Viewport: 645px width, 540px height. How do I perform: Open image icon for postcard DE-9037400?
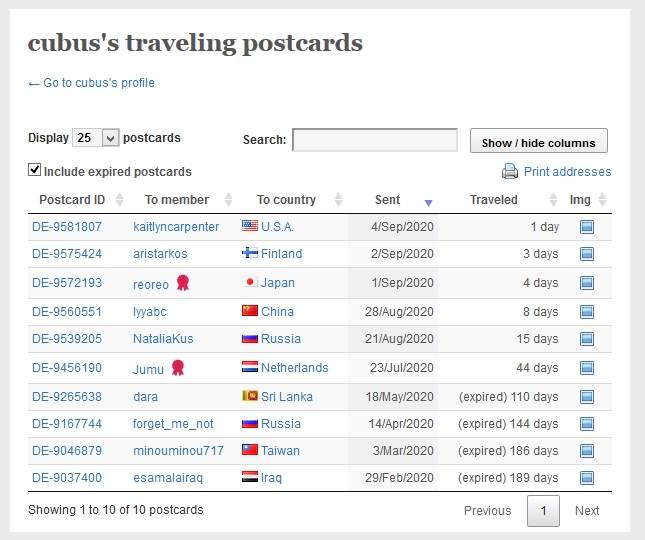pos(587,478)
